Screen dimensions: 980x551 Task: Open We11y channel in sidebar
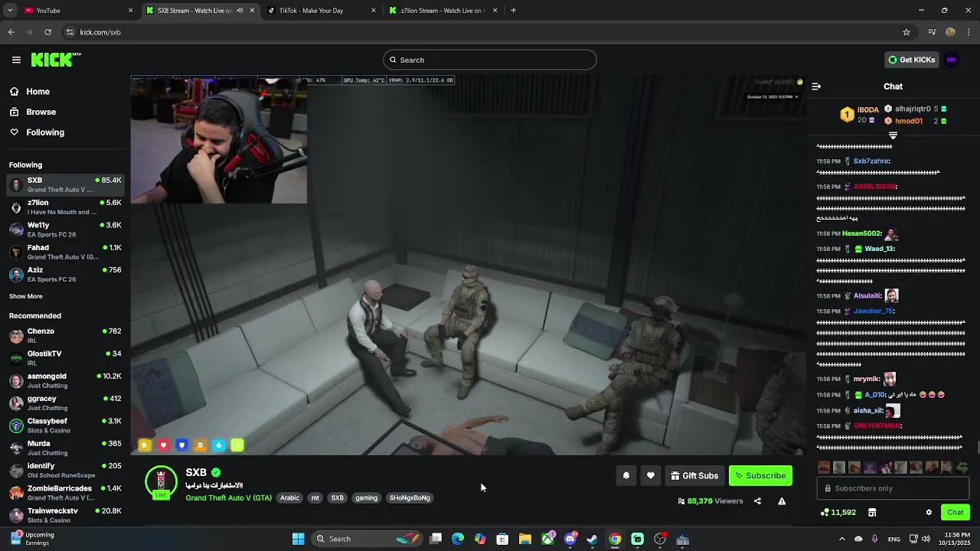65,230
